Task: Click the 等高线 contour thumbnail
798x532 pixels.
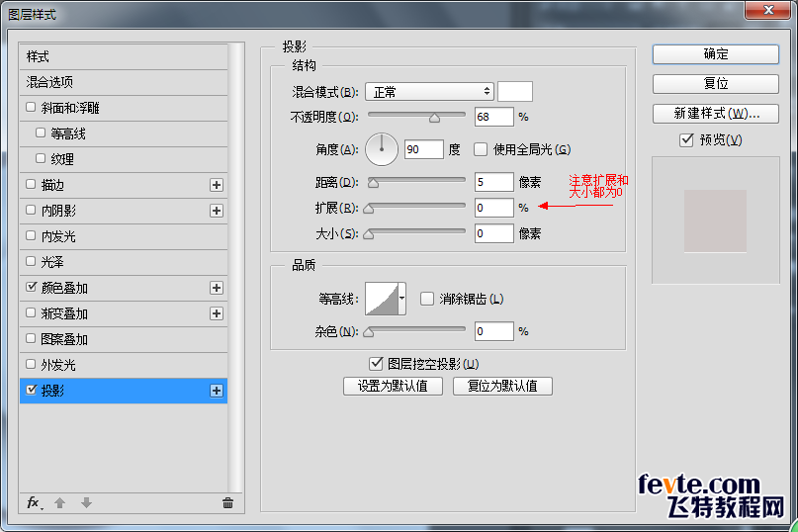Action: tap(382, 299)
